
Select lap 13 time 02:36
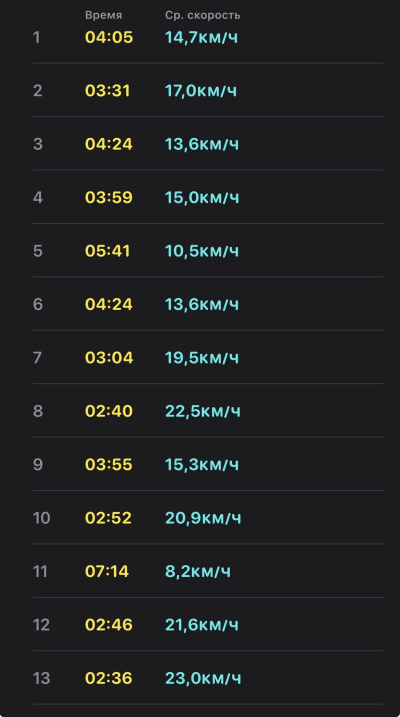click(109, 678)
